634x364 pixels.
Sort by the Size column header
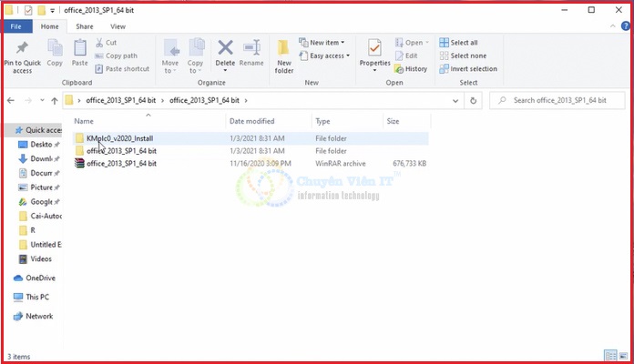406,121
